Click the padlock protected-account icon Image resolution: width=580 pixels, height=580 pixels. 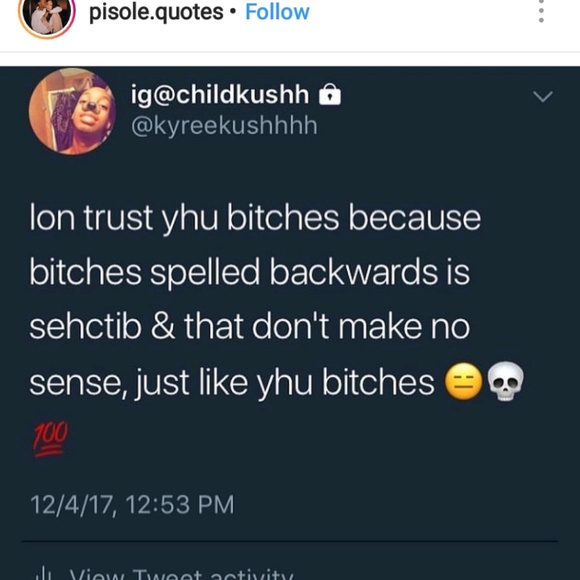[x=330, y=95]
